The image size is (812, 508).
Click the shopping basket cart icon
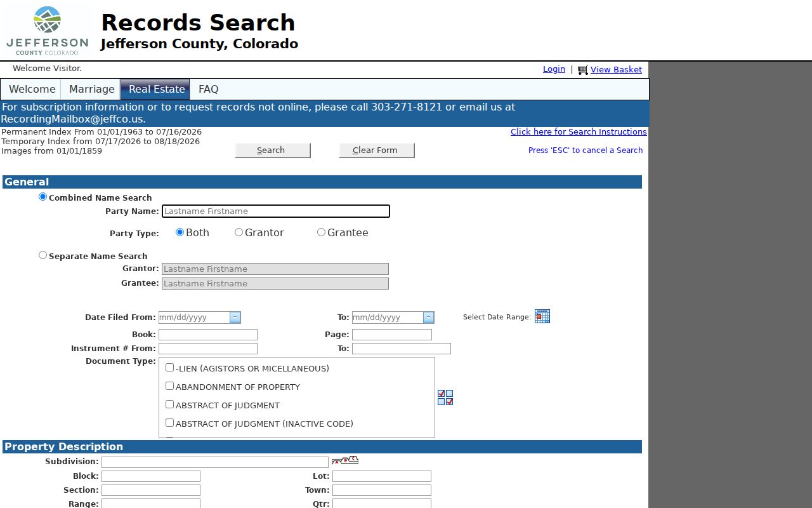click(583, 70)
